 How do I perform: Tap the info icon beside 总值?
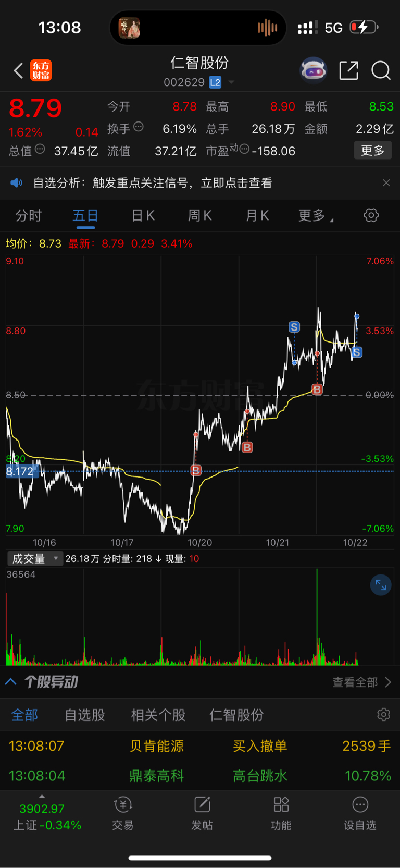tap(40, 150)
